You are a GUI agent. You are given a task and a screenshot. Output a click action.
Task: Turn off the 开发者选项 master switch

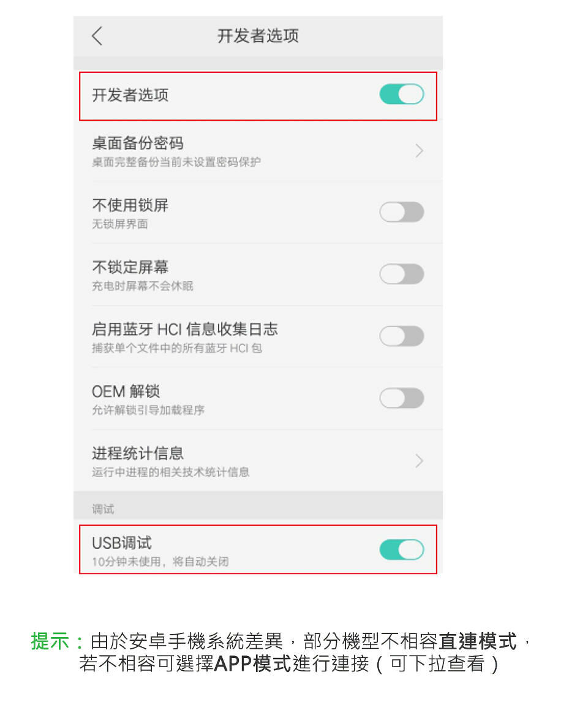[x=401, y=94]
